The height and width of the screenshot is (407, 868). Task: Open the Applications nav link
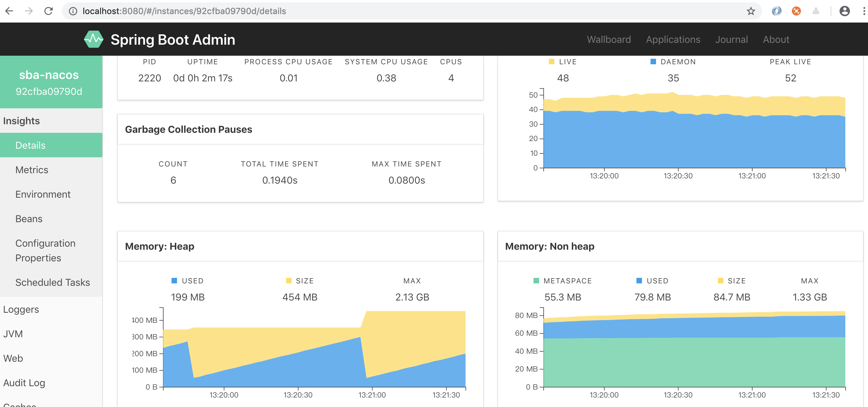pos(673,39)
